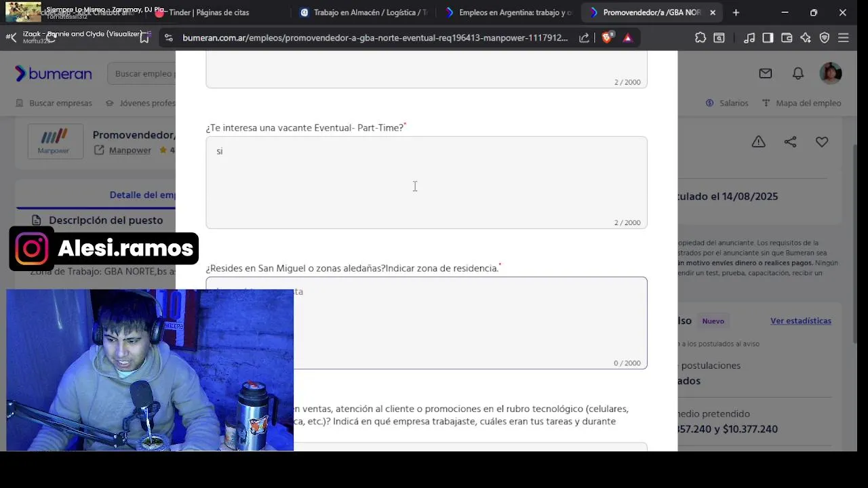Open the browser hamburger main menu
Viewport: 868px width, 488px height.
(x=844, y=38)
